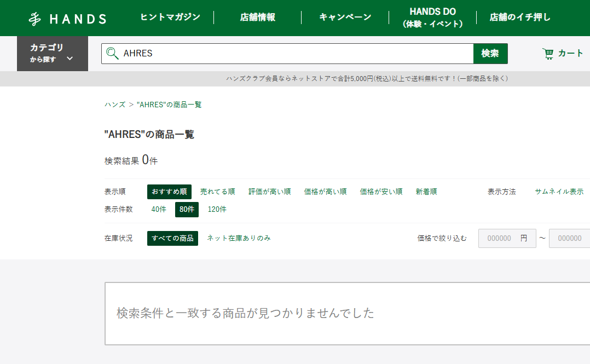The width and height of the screenshot is (590, 364).
Task: Filter by ネット在庫ありのみ
Action: click(239, 238)
